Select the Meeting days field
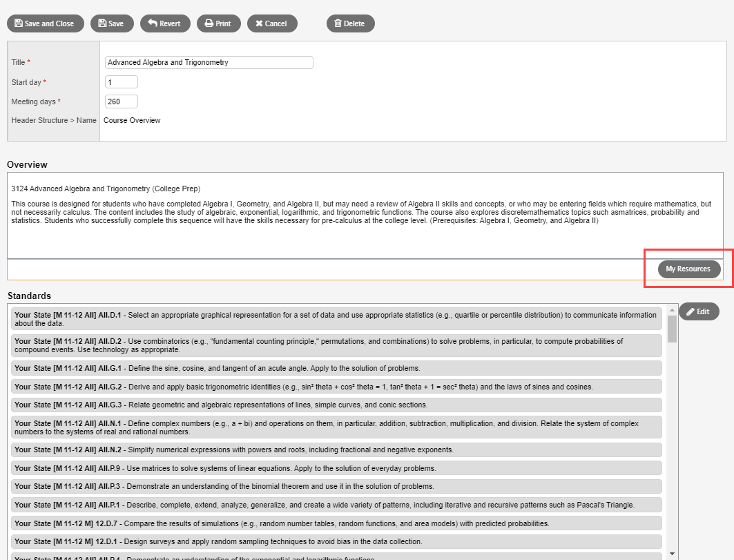734x560 pixels. (x=121, y=102)
